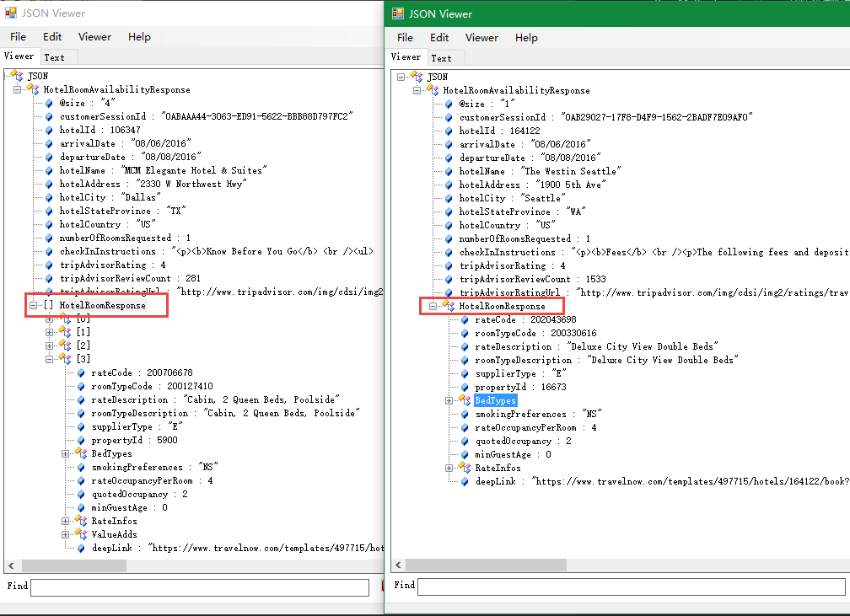Click JSON root object icon in right window
The height and width of the screenshot is (616, 850).
tap(417, 77)
